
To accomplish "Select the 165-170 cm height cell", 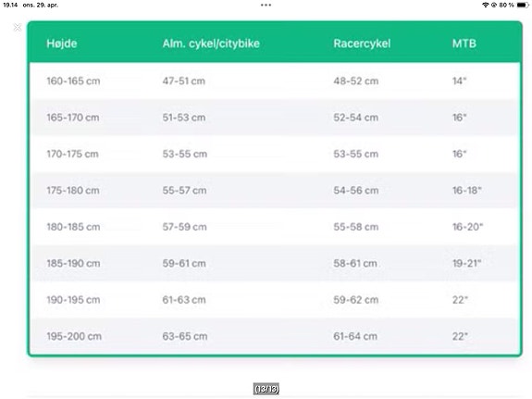I will click(73, 118).
